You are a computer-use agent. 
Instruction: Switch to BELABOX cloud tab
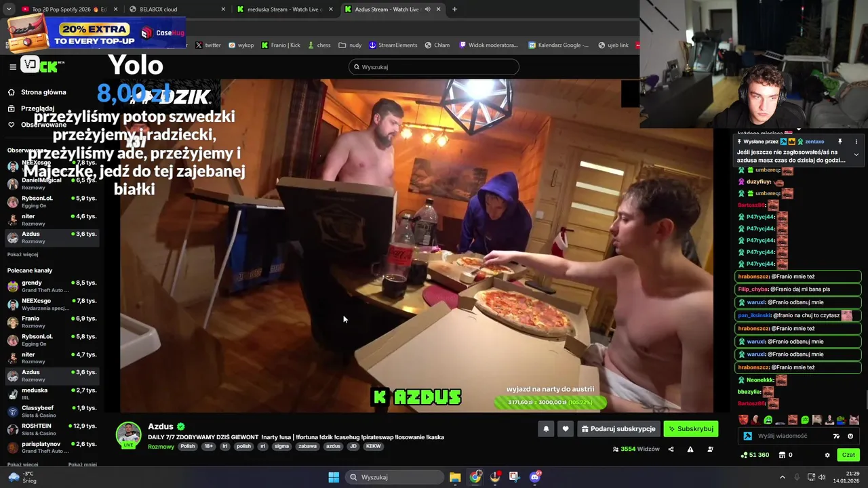(176, 9)
